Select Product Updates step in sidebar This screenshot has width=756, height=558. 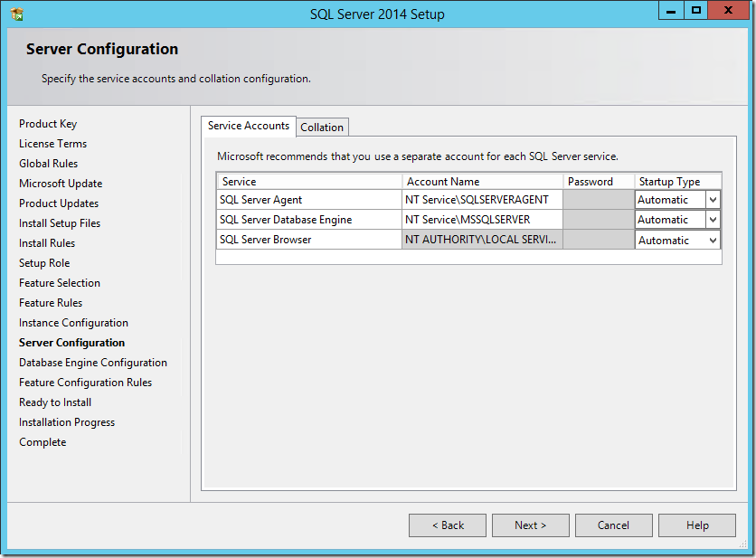pyautogui.click(x=59, y=203)
